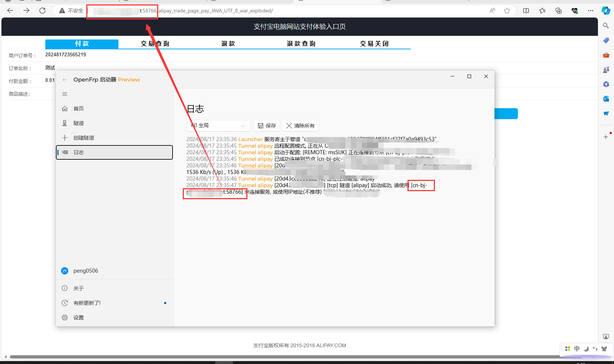Image resolution: width=614 pixels, height=364 pixels.
Task: Toggle the OpenFrp hamburger navigation menu
Action: pyautogui.click(x=65, y=94)
